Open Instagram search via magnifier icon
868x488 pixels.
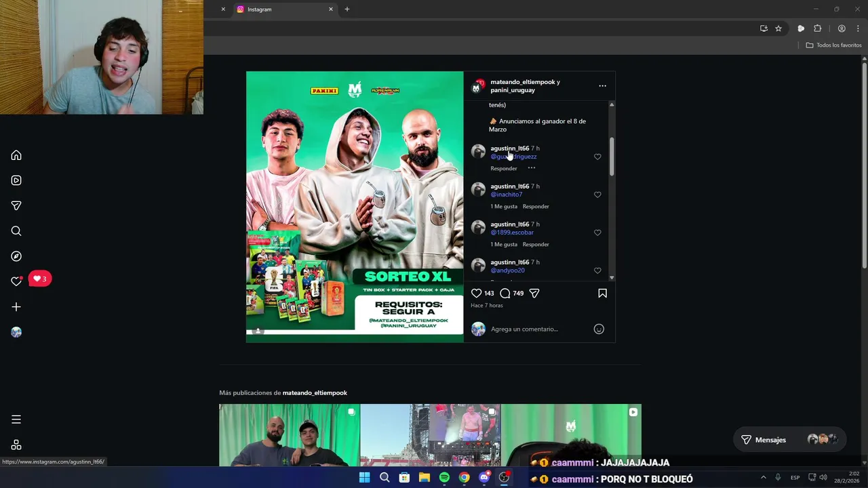tap(16, 231)
